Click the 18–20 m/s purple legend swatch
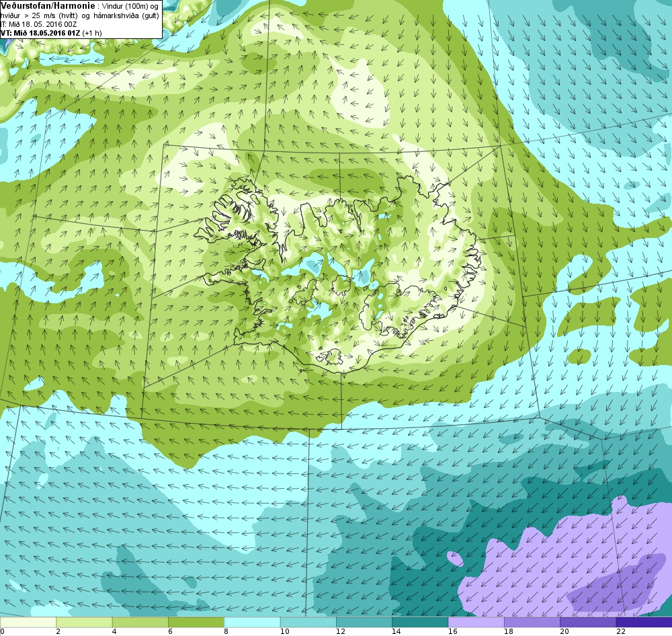 click(x=532, y=623)
